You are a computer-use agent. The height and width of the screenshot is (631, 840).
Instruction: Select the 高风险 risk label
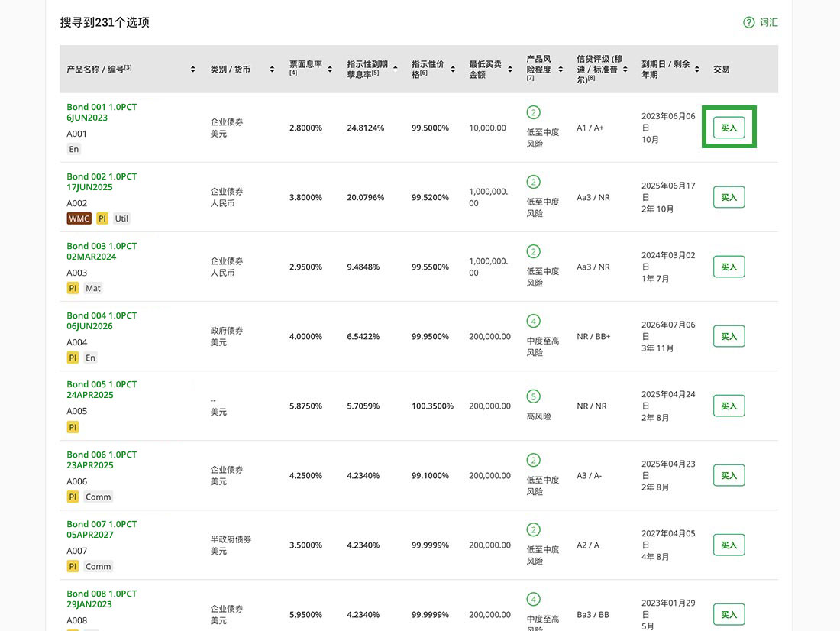tap(539, 416)
